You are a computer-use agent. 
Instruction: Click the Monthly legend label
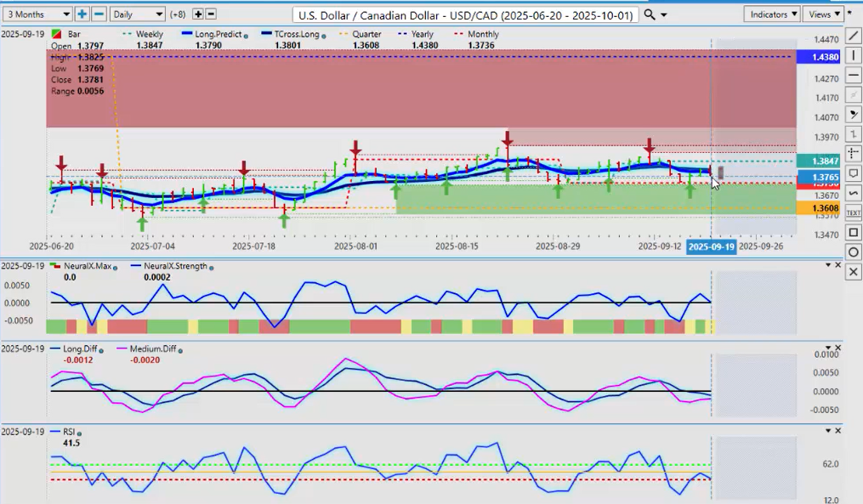pos(483,34)
